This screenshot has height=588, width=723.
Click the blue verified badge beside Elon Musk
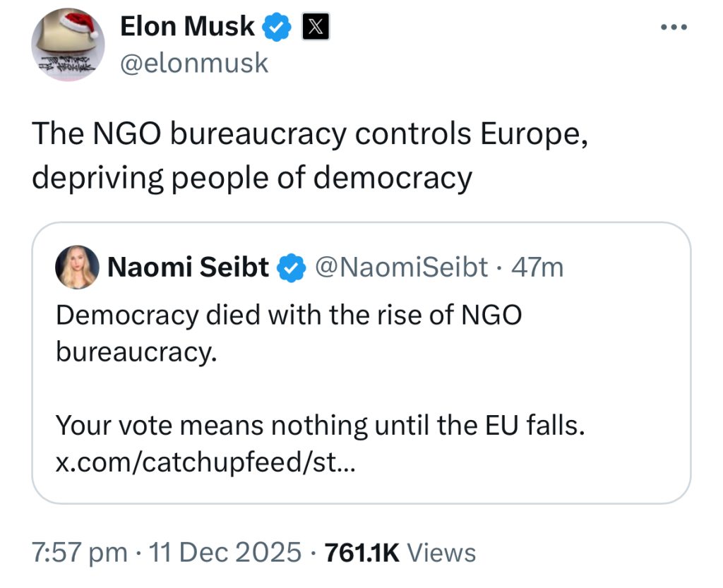point(277,28)
